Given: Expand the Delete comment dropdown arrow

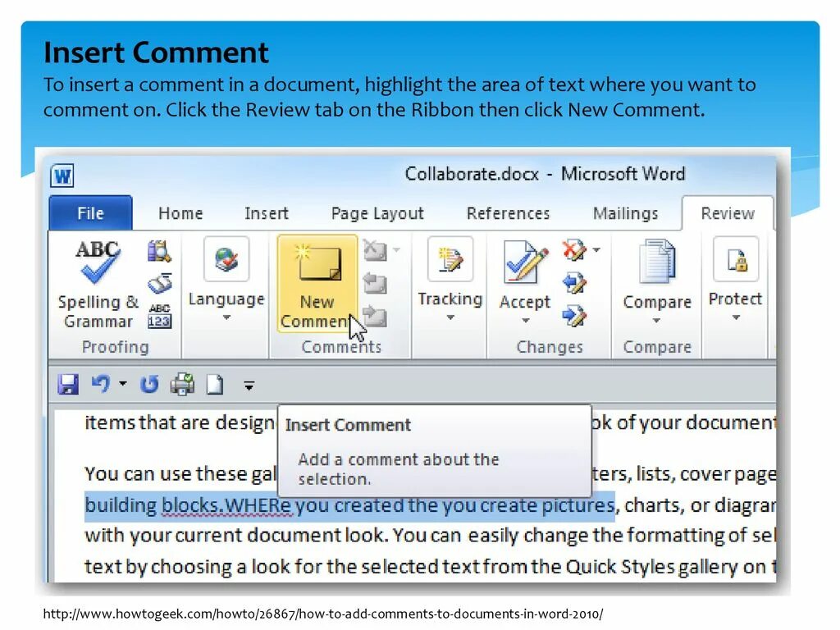Looking at the screenshot, I should click(x=396, y=249).
